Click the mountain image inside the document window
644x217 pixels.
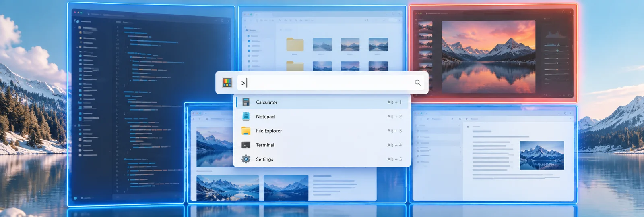pyautogui.click(x=542, y=155)
